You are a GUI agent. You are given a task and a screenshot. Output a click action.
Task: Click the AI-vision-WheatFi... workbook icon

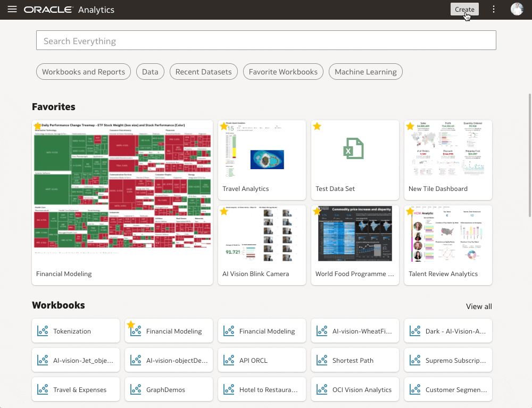(x=322, y=331)
